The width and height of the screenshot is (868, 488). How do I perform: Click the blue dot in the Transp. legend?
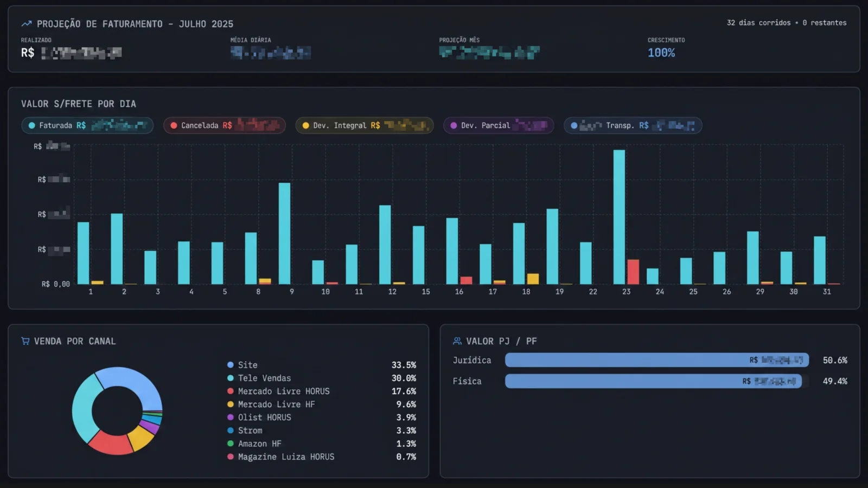574,125
